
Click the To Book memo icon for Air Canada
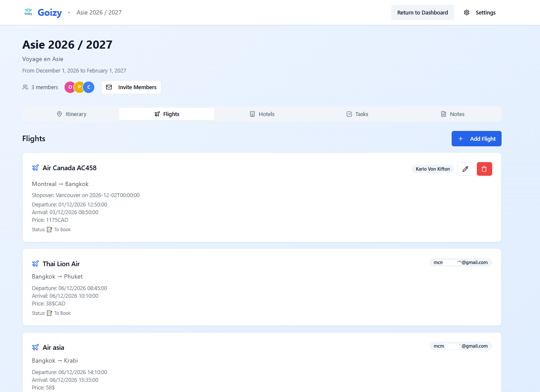click(50, 229)
